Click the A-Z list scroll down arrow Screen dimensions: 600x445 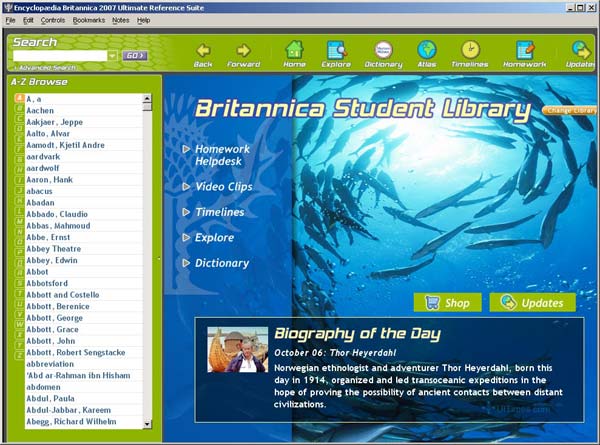(147, 424)
